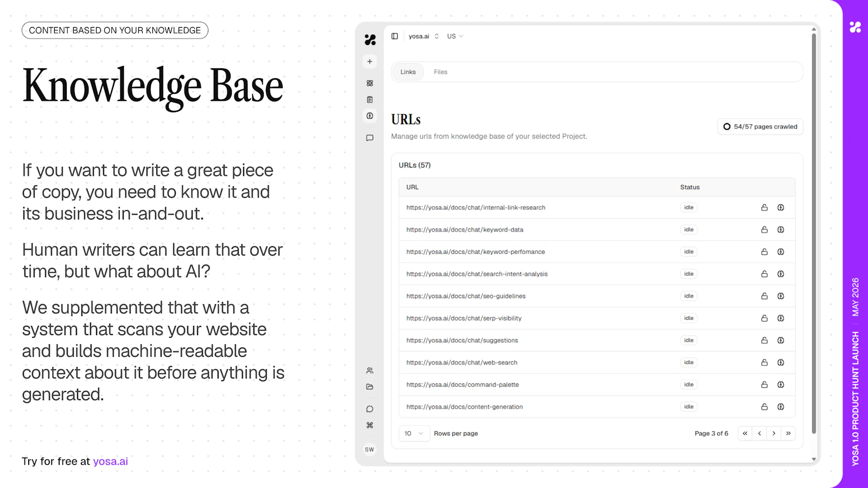Toggle the lock on the seo-guidelines URL
The width and height of the screenshot is (868, 488).
click(x=764, y=296)
